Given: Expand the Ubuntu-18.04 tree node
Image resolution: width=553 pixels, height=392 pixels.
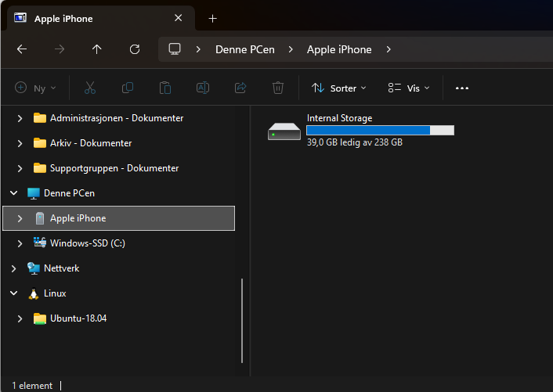Looking at the screenshot, I should (20, 318).
